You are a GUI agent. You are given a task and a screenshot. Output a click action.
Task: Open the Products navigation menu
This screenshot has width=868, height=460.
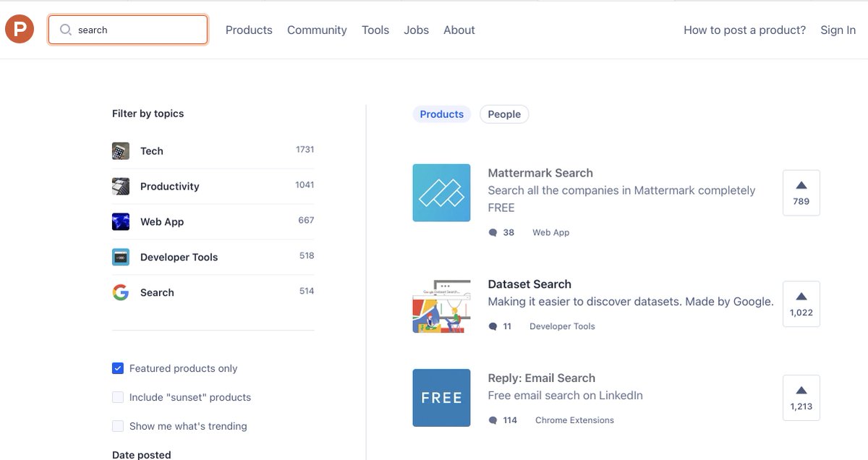click(x=249, y=30)
